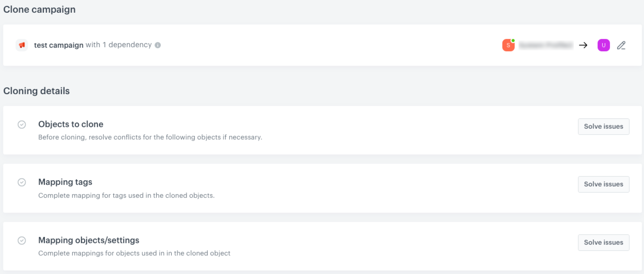This screenshot has width=644, height=274.
Task: Click the arrow between workspace avatars
Action: (x=583, y=45)
